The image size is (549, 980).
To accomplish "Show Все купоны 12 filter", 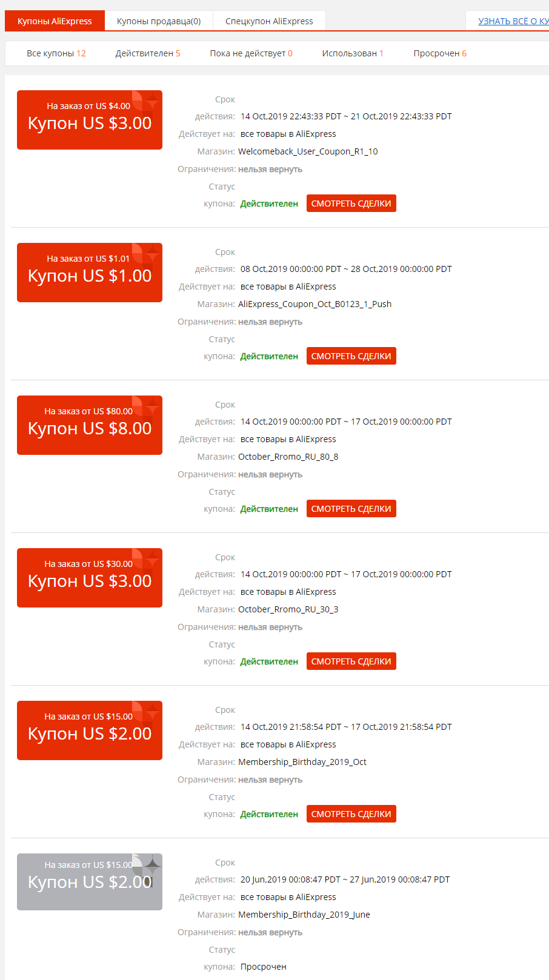I will pyautogui.click(x=56, y=53).
